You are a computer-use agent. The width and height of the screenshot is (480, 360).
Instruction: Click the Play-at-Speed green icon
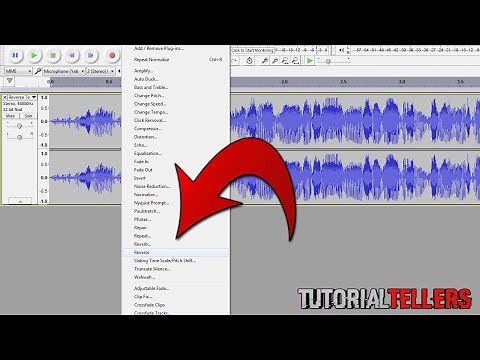tap(310, 60)
